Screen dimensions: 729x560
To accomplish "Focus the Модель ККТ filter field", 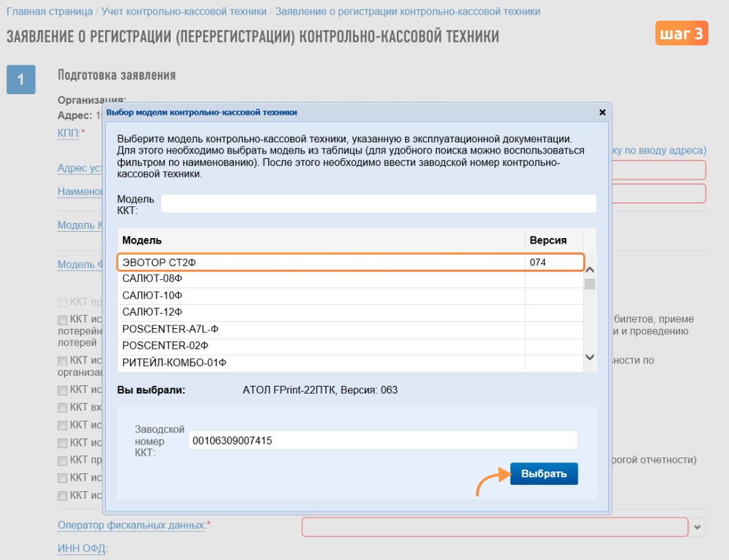I will tap(378, 204).
